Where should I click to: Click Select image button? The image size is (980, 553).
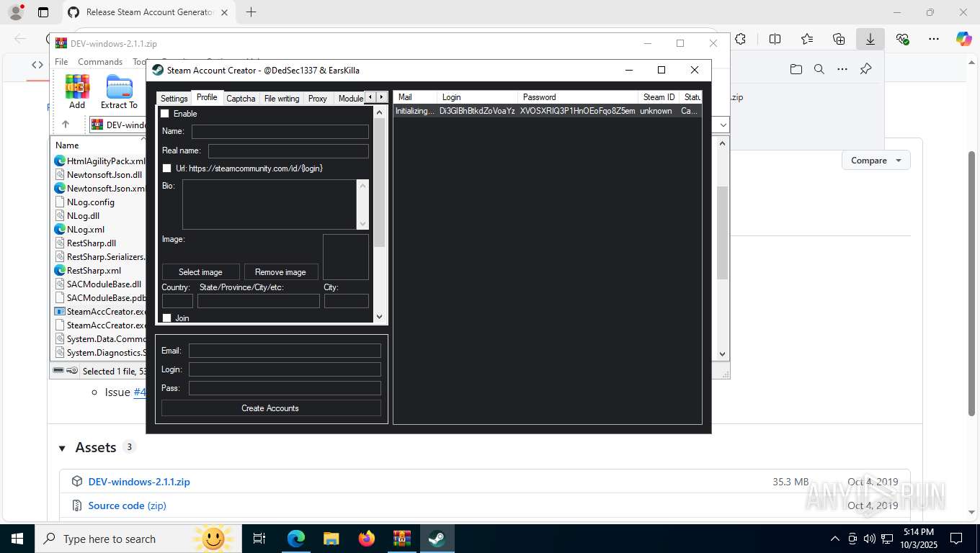200,272
